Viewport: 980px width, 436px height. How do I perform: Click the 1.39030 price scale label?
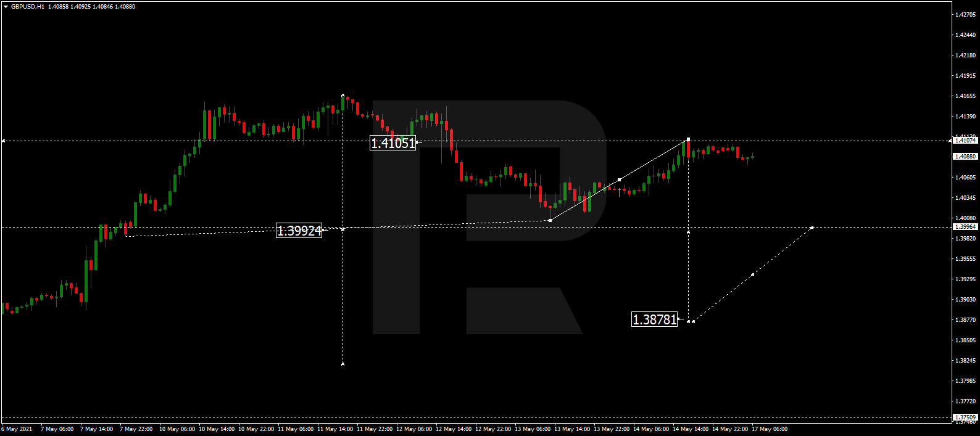pos(965,300)
